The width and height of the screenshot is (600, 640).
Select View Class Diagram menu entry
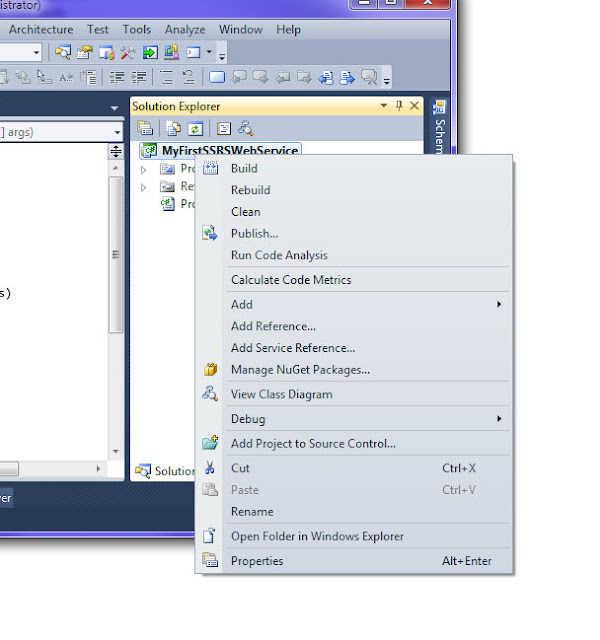pyautogui.click(x=353, y=394)
